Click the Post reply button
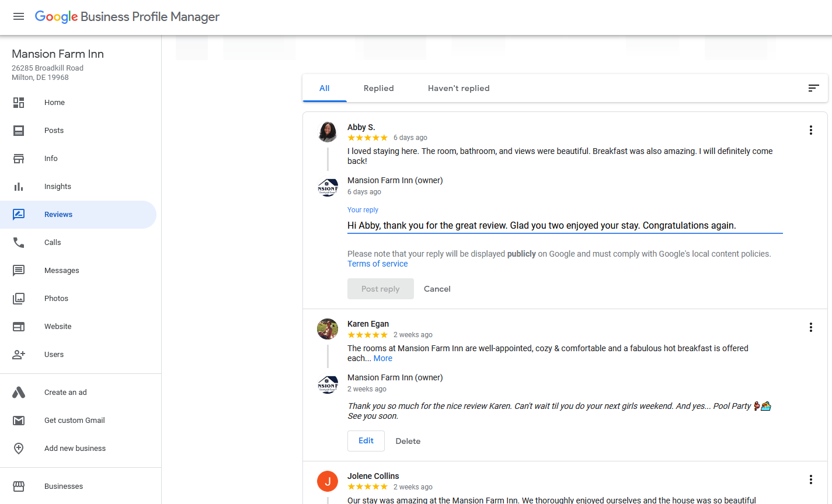The width and height of the screenshot is (832, 504). click(x=381, y=289)
